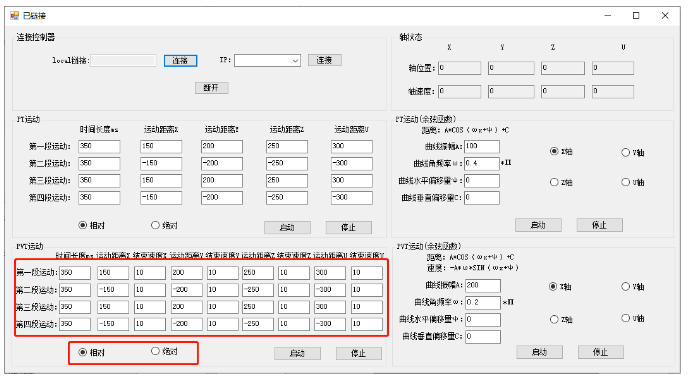688x380 pixels.
Task: Edit PVT 第三段运动 结束速度Z field
Action: pos(294,307)
